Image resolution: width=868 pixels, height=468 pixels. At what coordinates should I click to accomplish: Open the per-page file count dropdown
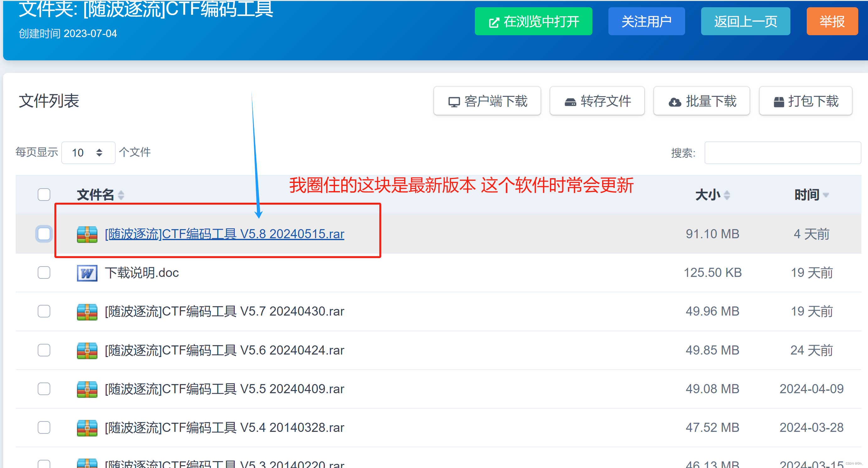click(88, 153)
